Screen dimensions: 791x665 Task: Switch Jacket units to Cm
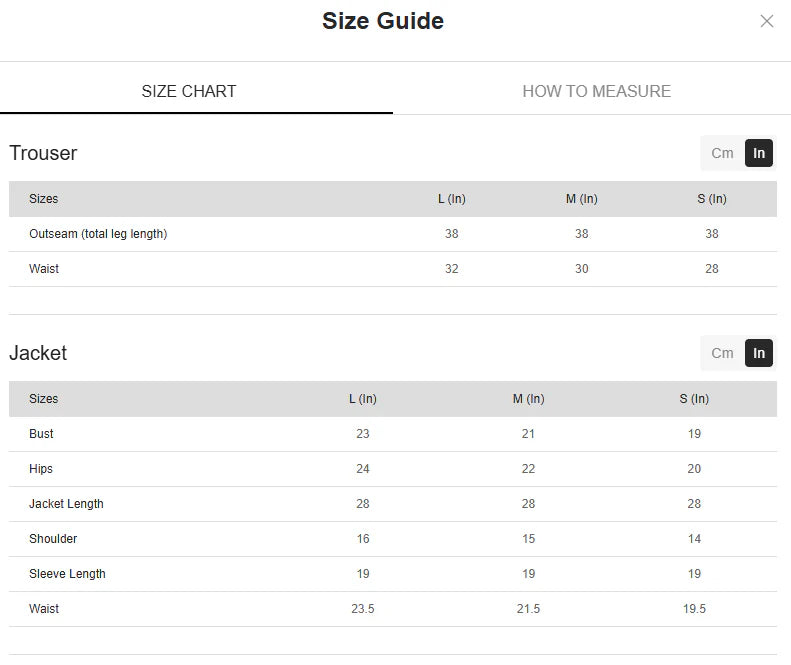pos(722,353)
